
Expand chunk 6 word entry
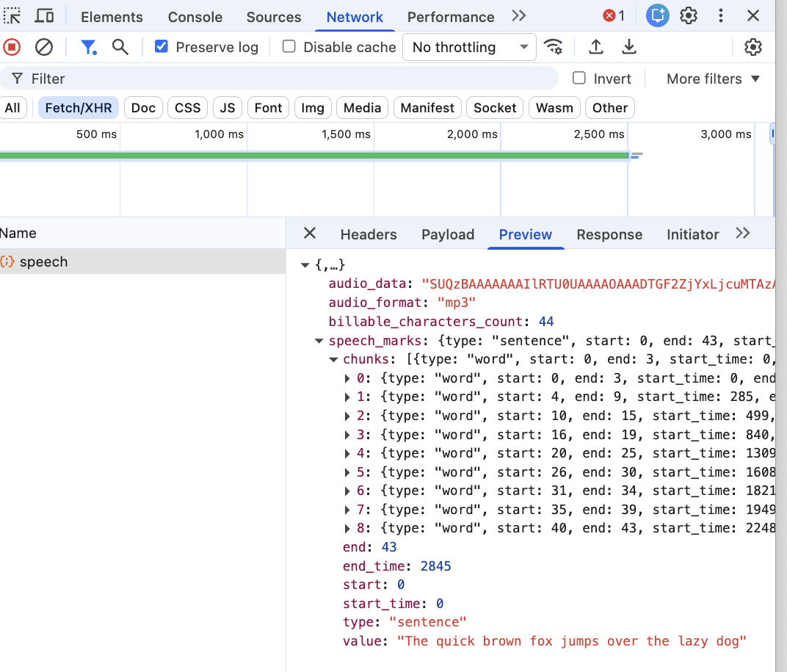coord(347,491)
